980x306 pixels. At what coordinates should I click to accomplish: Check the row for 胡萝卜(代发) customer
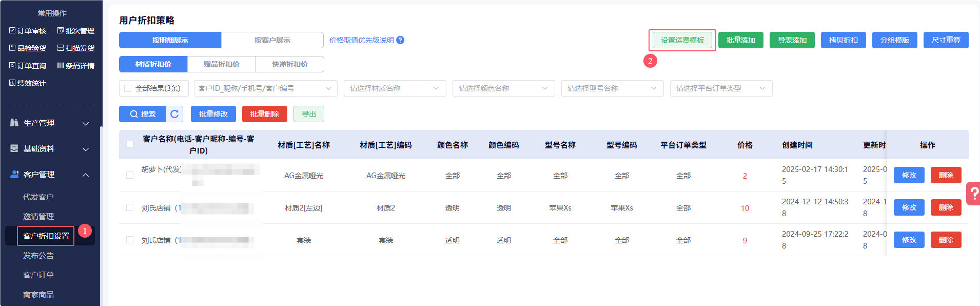[130, 175]
